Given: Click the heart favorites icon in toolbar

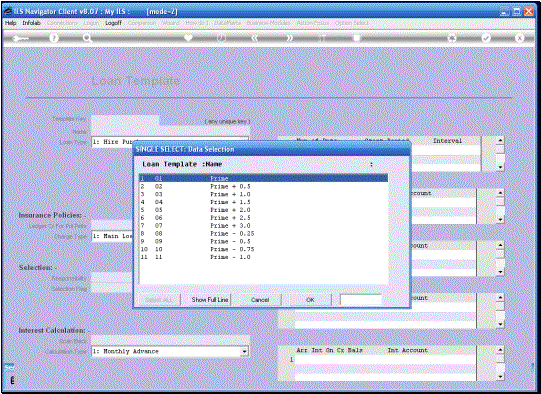Looking at the screenshot, I should (188, 38).
